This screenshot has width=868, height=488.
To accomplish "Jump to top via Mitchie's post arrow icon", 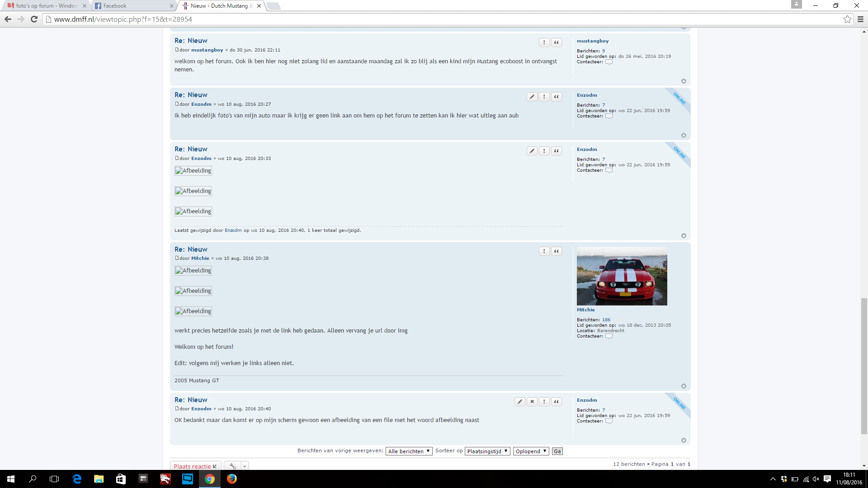I will point(684,386).
